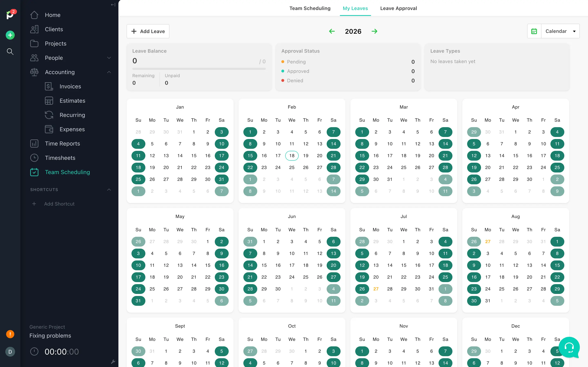Select January 15 in the calendar
Viewport: 588px width, 367px height.
click(194, 156)
